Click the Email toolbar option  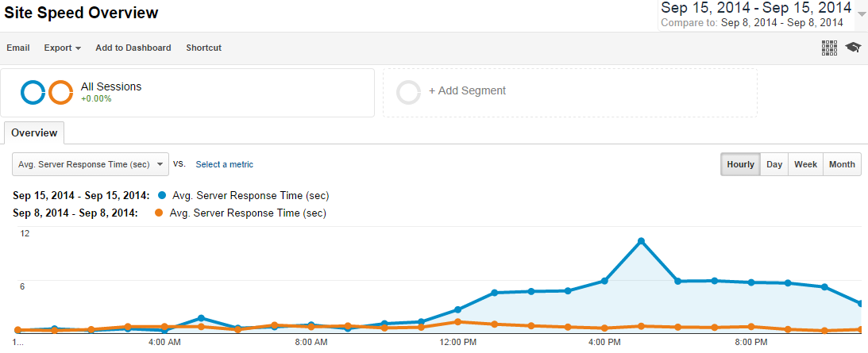(x=18, y=48)
